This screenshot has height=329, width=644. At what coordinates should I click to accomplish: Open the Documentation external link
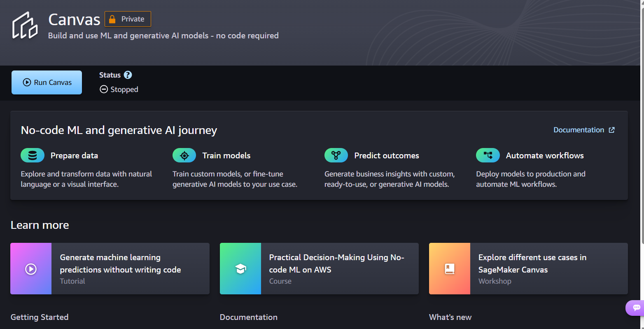pos(584,130)
